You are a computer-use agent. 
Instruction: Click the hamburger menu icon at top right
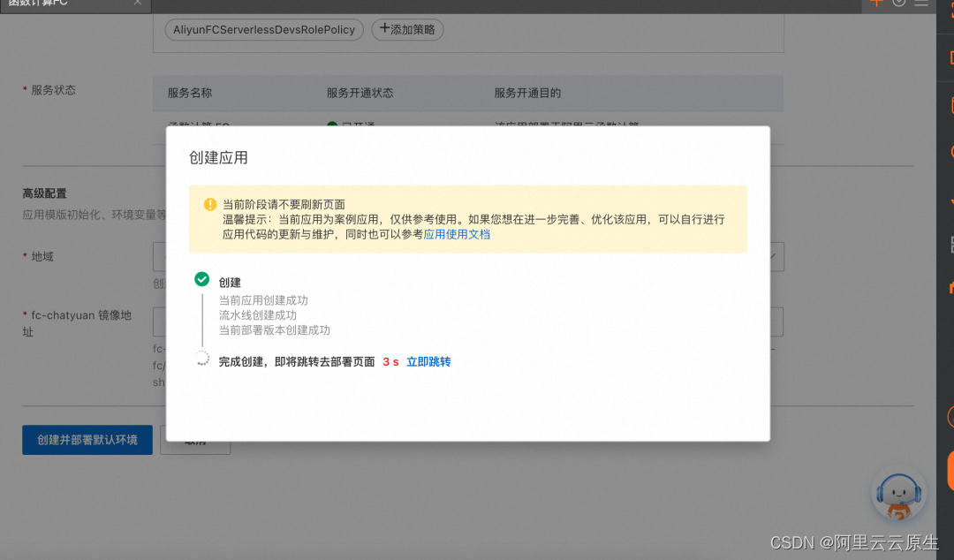921,4
